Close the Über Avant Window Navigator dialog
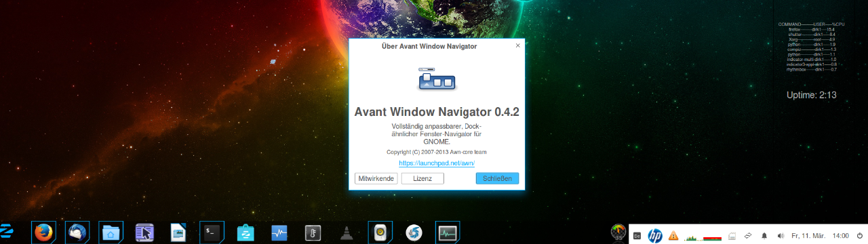Screen dimensions: 868x244 517,45
